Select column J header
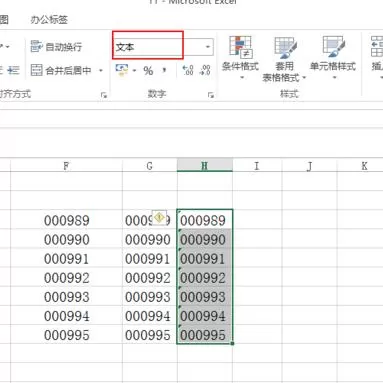Image resolution: width=383 pixels, height=383 pixels. point(310,166)
